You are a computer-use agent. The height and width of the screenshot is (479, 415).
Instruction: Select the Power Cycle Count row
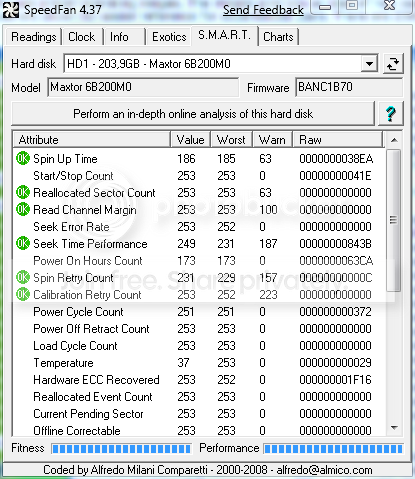(199, 311)
